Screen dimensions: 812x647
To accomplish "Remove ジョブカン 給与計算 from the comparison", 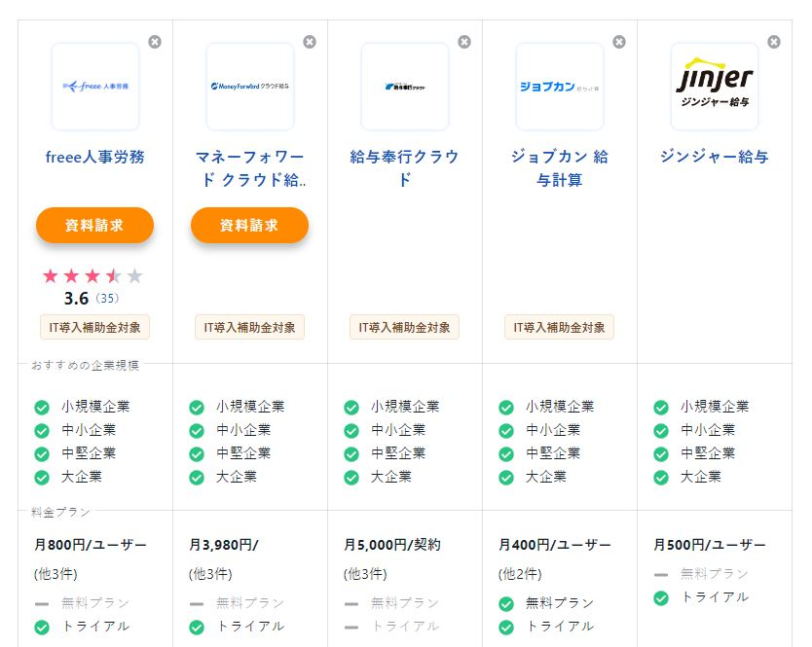I will click(x=619, y=42).
